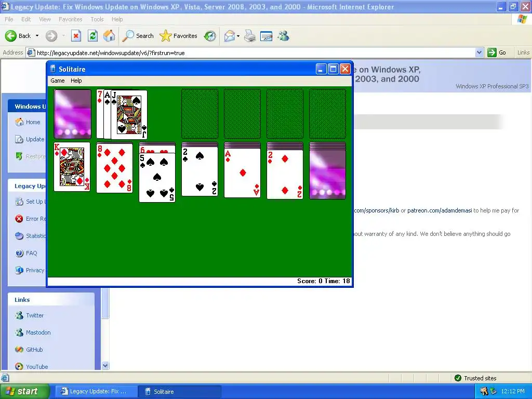Open the GitHub link

(29, 350)
